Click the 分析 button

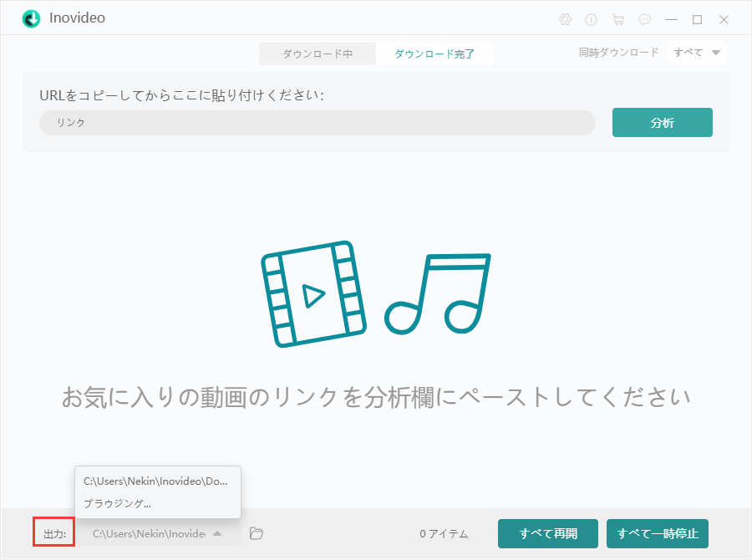click(663, 122)
